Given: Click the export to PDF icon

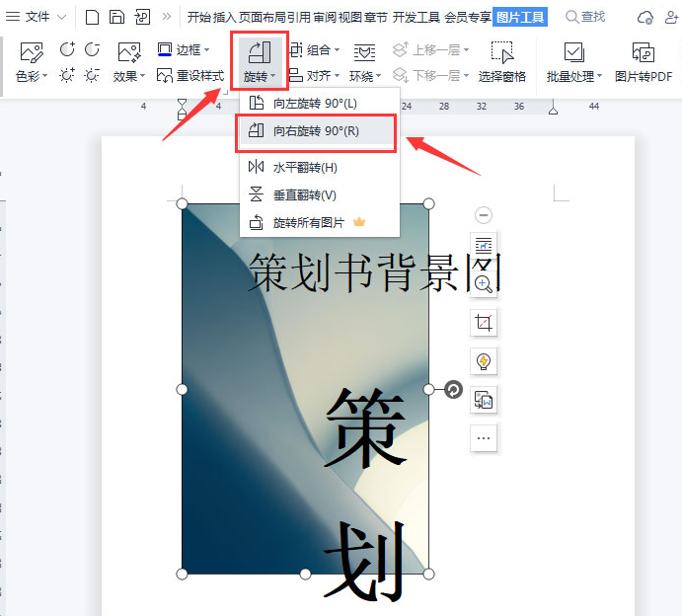Looking at the screenshot, I should [x=142, y=18].
